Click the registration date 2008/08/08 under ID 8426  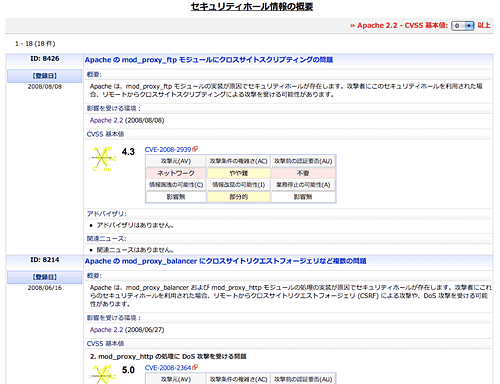tap(45, 87)
